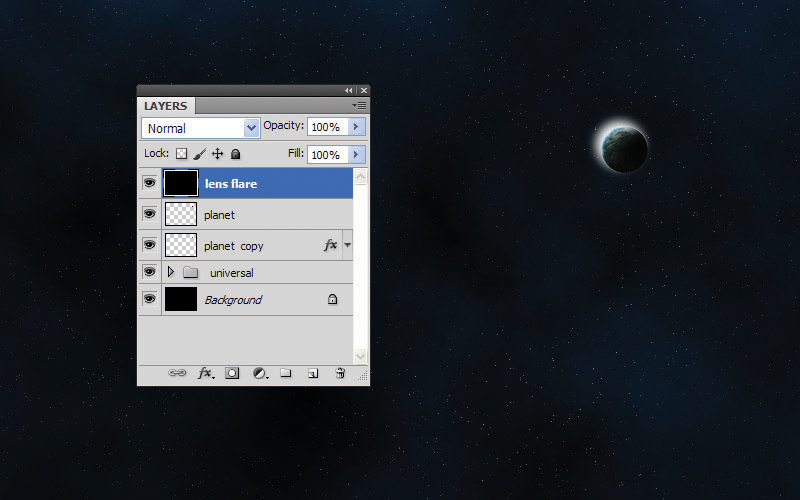Click the link layers icon
Screen dimensions: 800x500
[177, 373]
